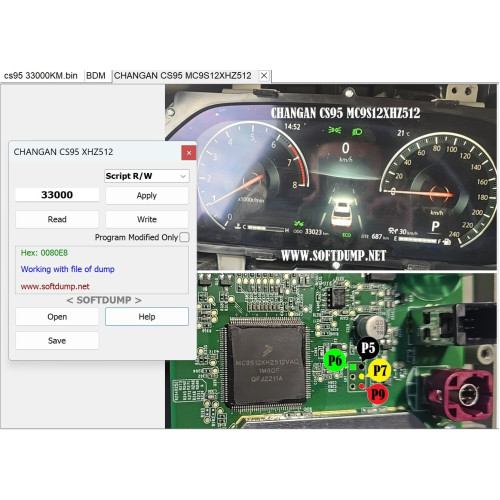This screenshot has width=500, height=500.
Task: Click the Save button
Action: 57,341
